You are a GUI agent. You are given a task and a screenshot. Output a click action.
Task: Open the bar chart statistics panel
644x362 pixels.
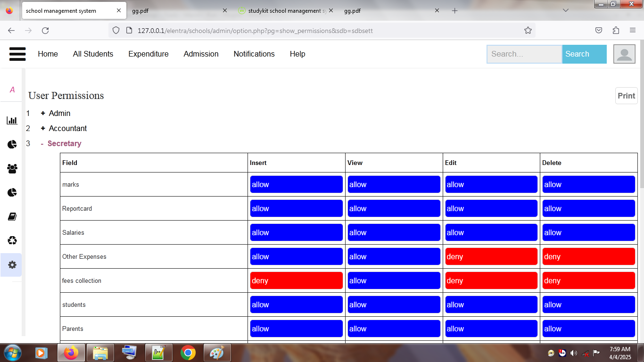tap(11, 120)
